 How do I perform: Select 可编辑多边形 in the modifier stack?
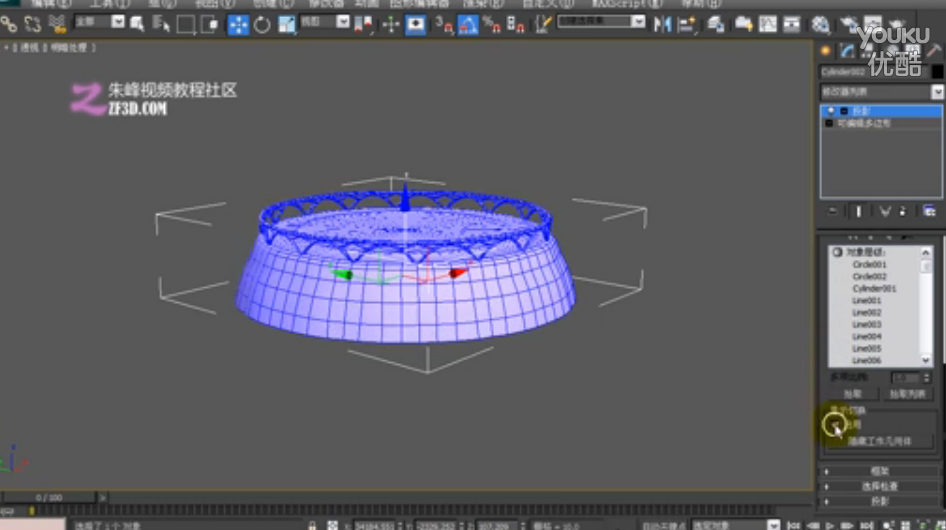pyautogui.click(x=863, y=123)
